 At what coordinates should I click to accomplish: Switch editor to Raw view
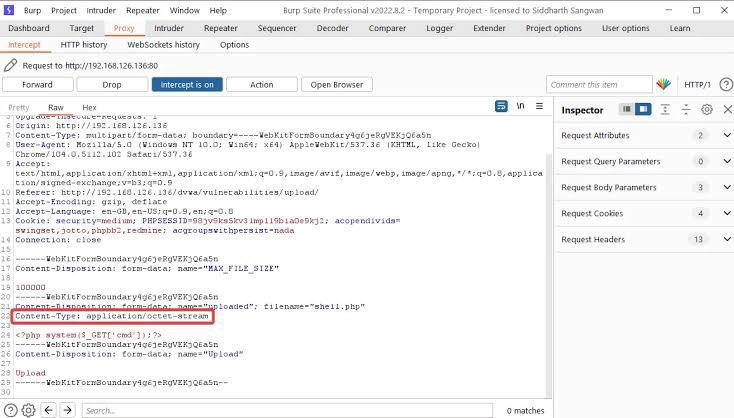click(x=56, y=107)
